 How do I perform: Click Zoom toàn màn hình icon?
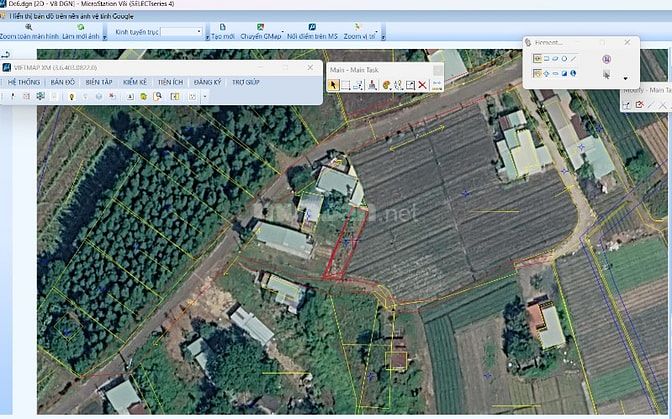29,27
